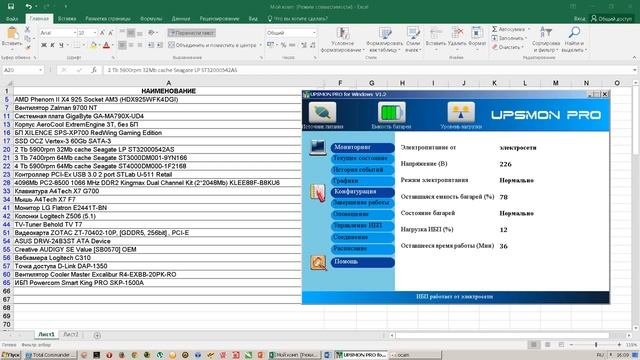Open the Paste options dropdown arrow
The width and height of the screenshot is (640, 360).
[x=12, y=49]
